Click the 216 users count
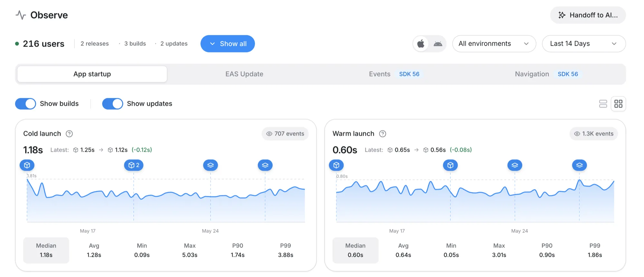The width and height of the screenshot is (644, 277). (43, 44)
